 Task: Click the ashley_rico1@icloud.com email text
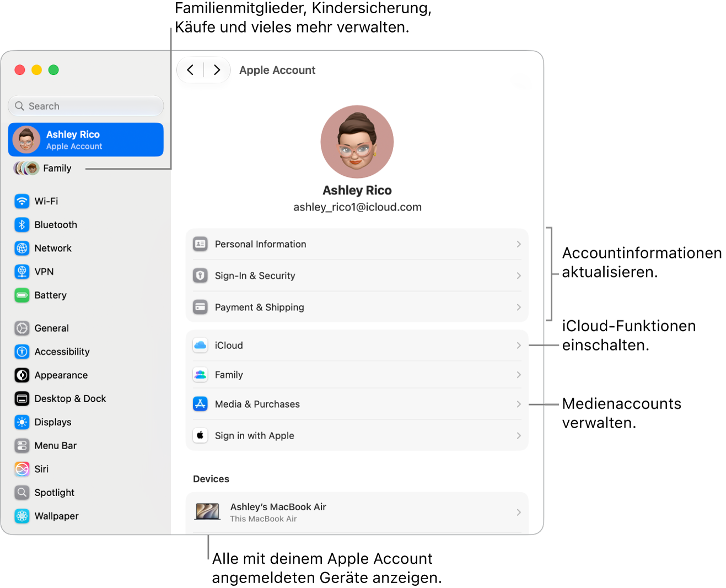coord(357,207)
